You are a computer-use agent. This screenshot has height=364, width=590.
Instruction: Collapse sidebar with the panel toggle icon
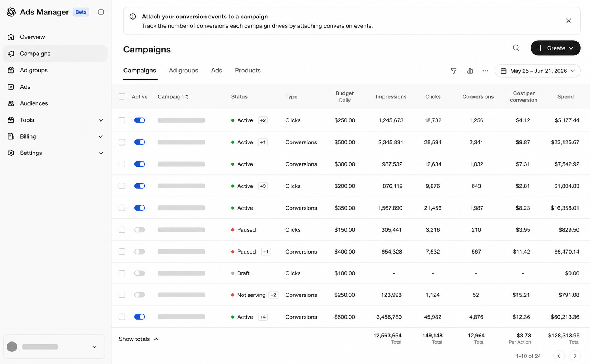(101, 12)
